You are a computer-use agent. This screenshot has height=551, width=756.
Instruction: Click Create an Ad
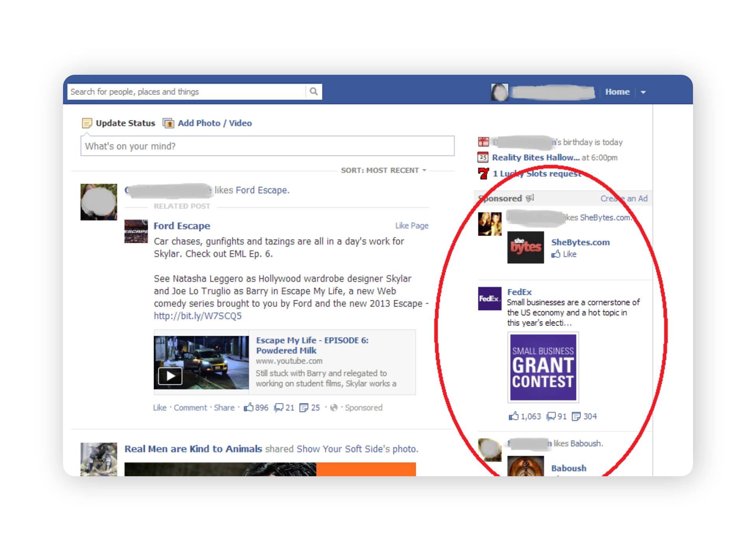(x=624, y=198)
